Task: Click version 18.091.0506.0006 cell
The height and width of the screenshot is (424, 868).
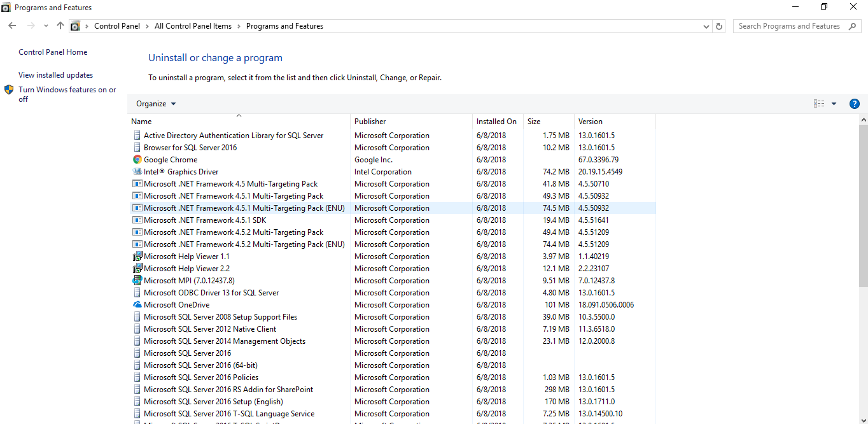Action: pyautogui.click(x=606, y=305)
